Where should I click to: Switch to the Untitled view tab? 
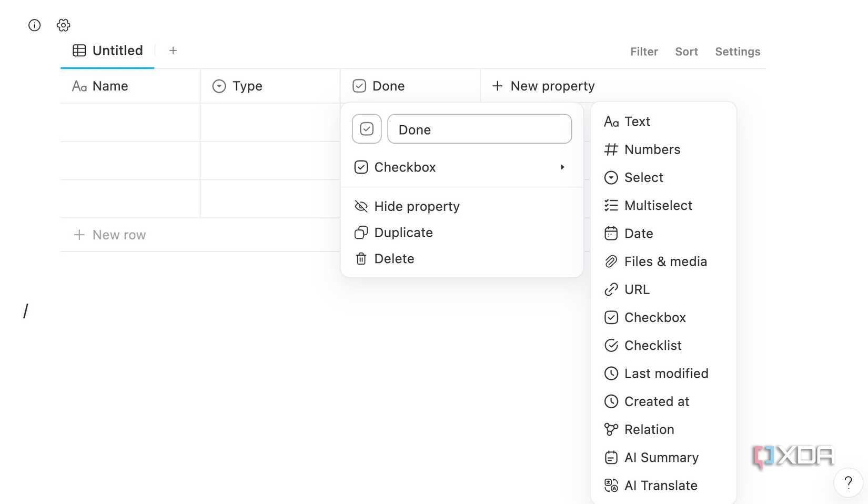click(107, 51)
